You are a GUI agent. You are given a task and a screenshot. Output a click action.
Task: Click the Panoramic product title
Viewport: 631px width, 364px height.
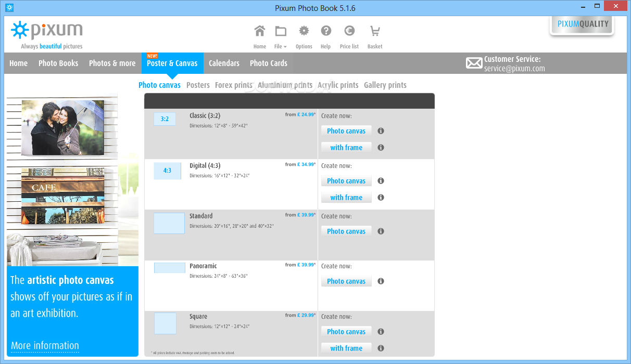203,266
